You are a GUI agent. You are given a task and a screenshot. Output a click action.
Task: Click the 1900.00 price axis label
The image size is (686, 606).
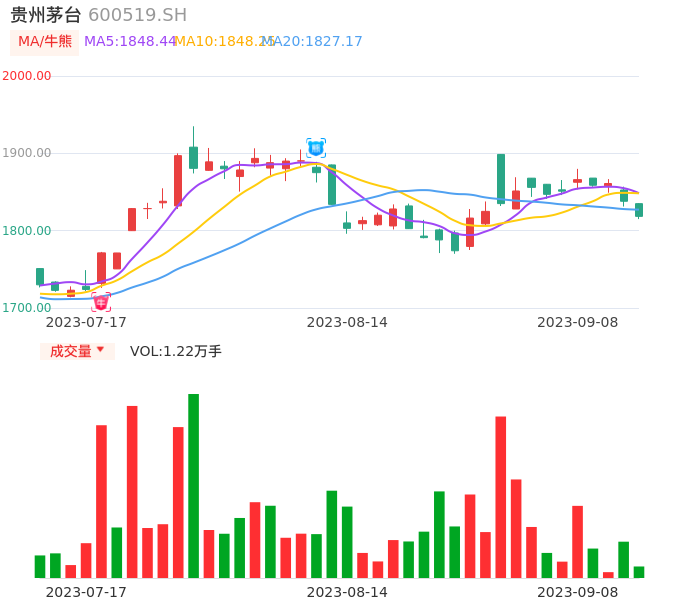tap(27, 153)
